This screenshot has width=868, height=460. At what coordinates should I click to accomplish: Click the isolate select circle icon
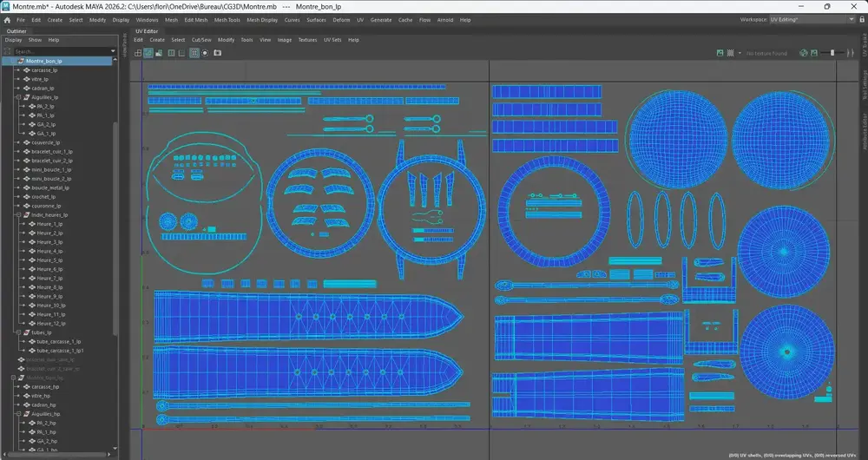pyautogui.click(x=205, y=53)
